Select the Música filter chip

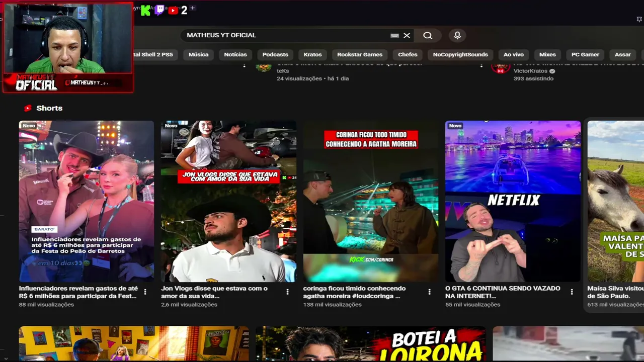[198, 54]
